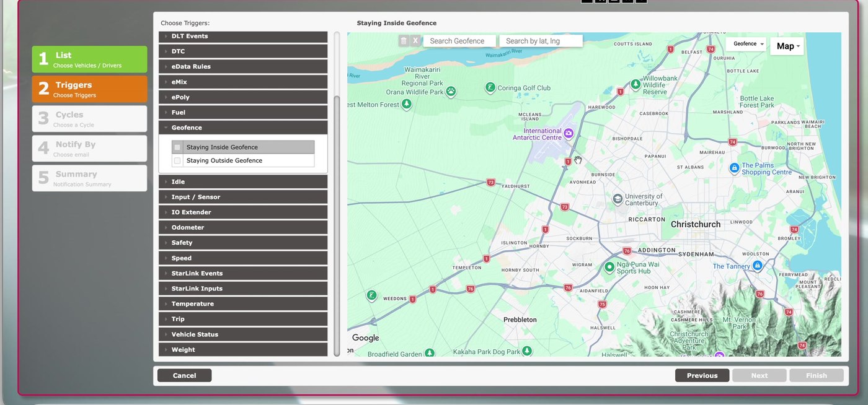This screenshot has height=405, width=868.
Task: Expand the IO Extender section
Action: pos(243,212)
